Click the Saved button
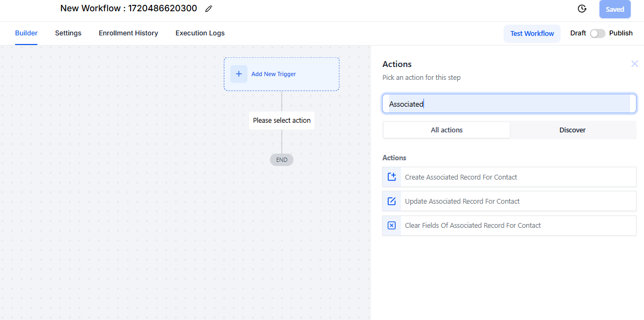644x320 pixels. 615,9
